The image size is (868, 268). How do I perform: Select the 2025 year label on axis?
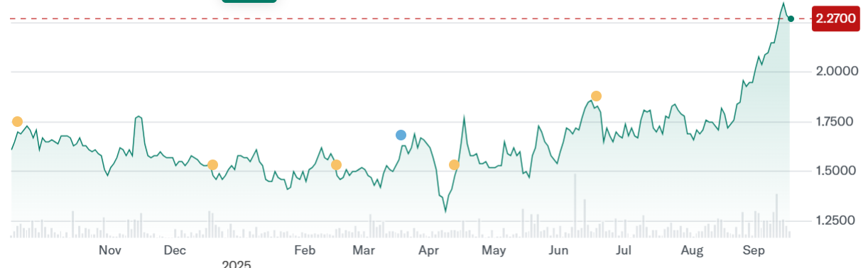tap(237, 264)
